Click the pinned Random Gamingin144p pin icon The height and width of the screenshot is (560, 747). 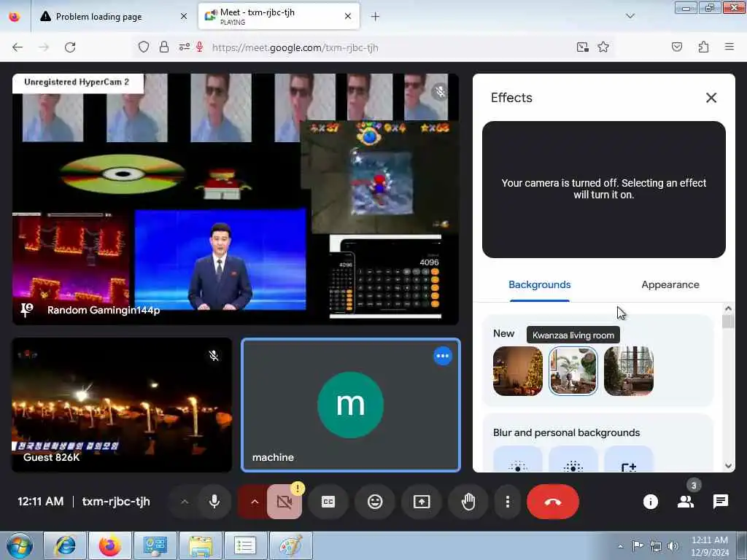click(x=27, y=310)
